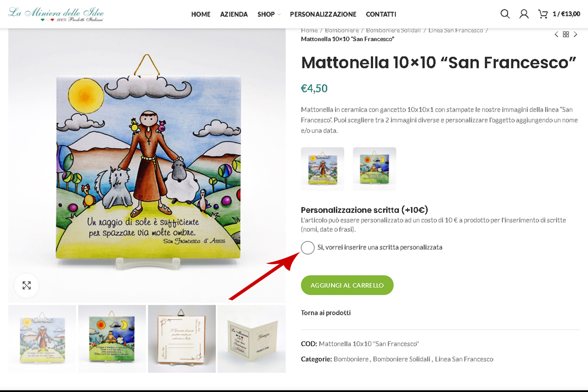Open the CONTATTI menu item

[x=381, y=14]
